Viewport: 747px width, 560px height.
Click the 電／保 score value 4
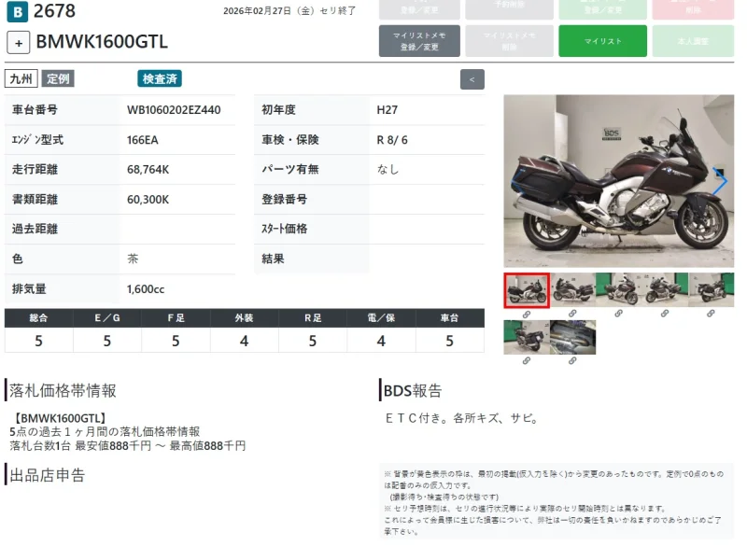coord(381,341)
